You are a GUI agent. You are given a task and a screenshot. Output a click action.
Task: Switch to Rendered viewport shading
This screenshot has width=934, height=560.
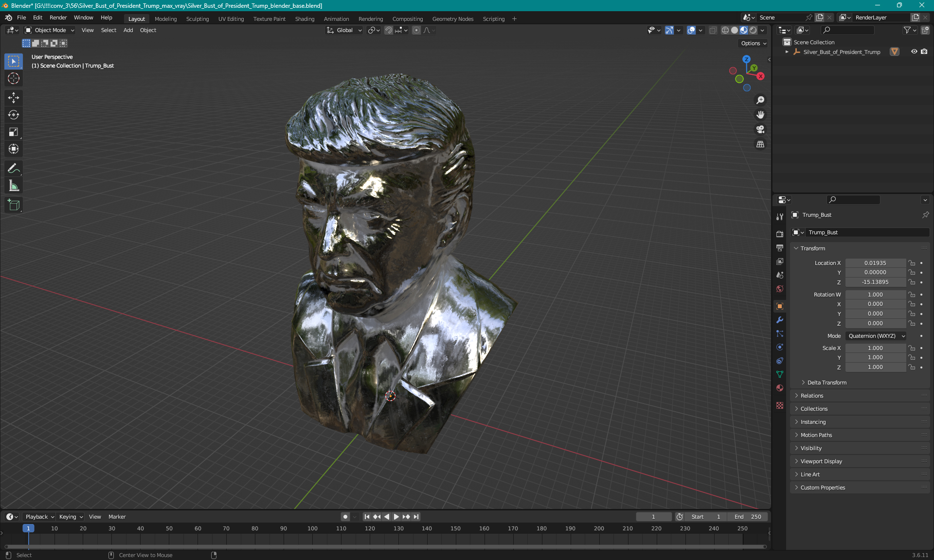(753, 30)
